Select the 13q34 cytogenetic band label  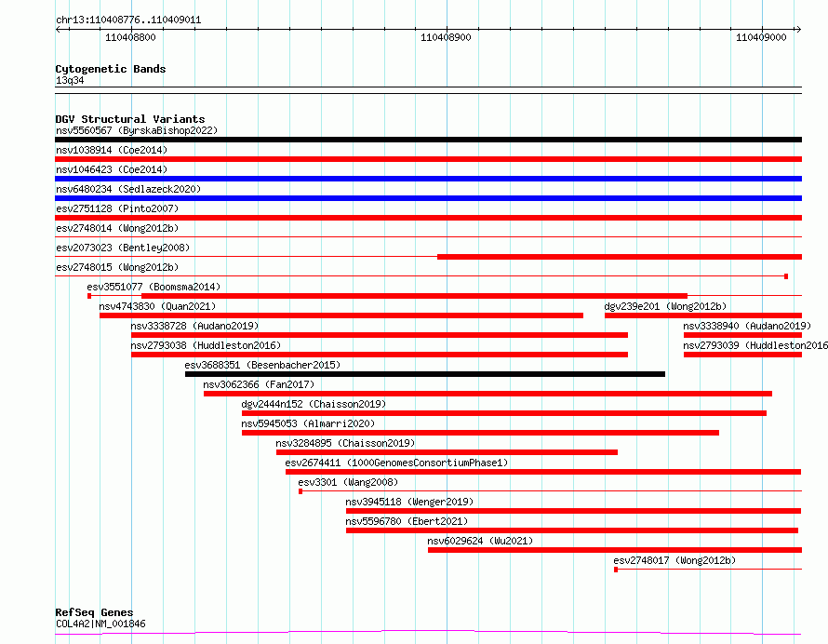click(x=70, y=80)
